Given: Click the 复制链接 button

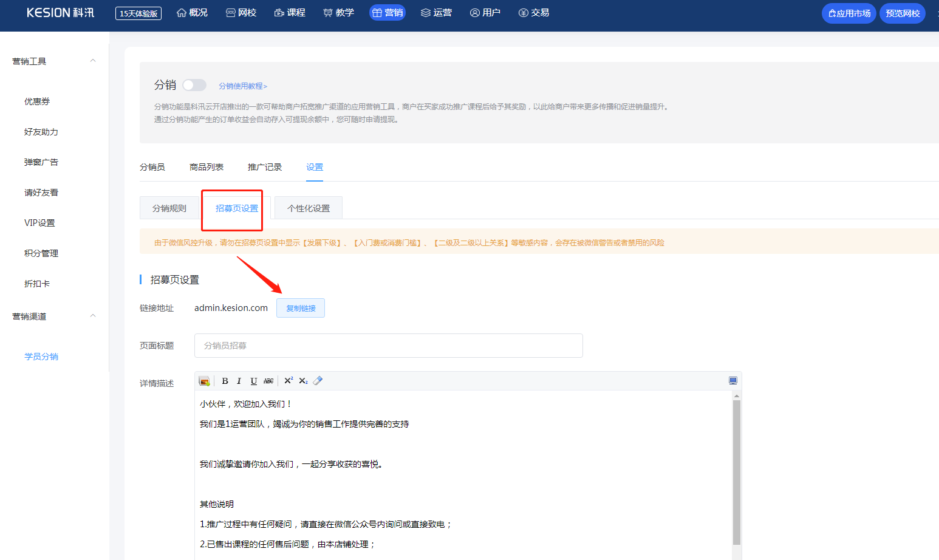Looking at the screenshot, I should 301,308.
